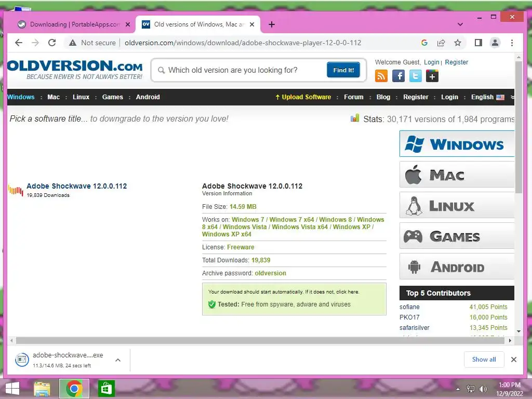Image resolution: width=532 pixels, height=399 pixels.
Task: Open the Mac category sidebar button
Action: coord(457,175)
